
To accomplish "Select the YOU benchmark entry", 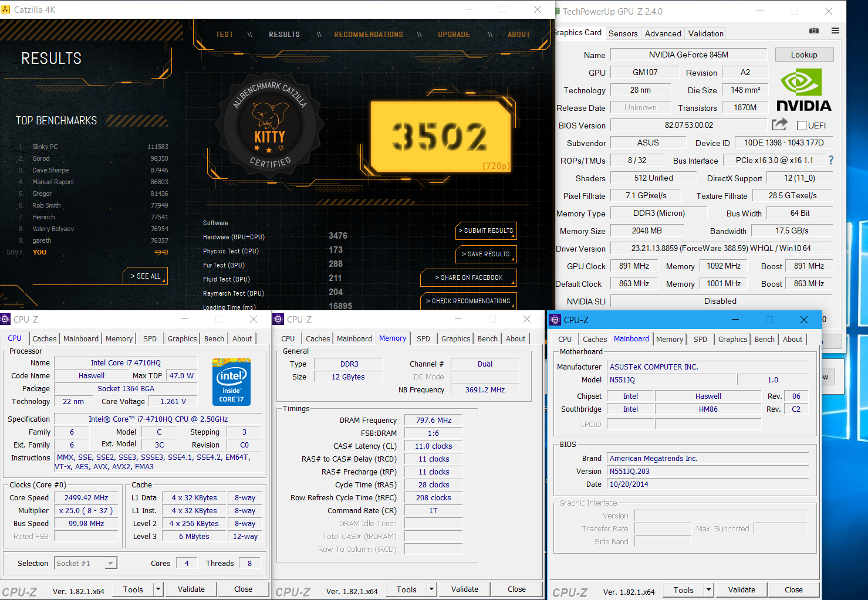I will (x=87, y=252).
